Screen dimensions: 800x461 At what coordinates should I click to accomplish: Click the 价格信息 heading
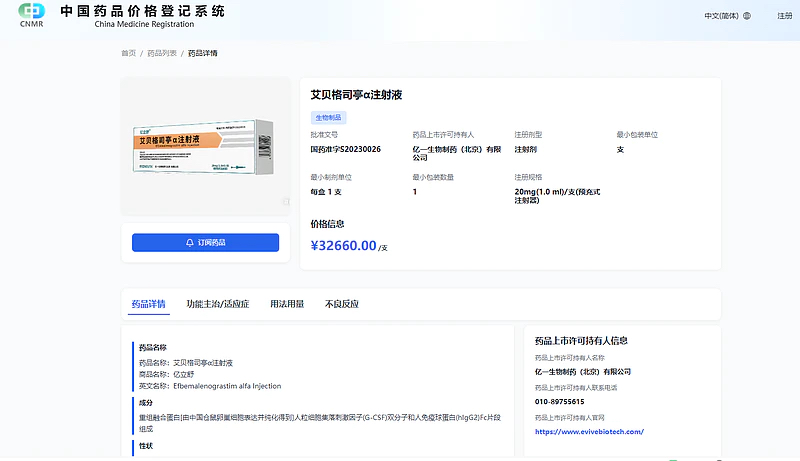[x=328, y=224]
